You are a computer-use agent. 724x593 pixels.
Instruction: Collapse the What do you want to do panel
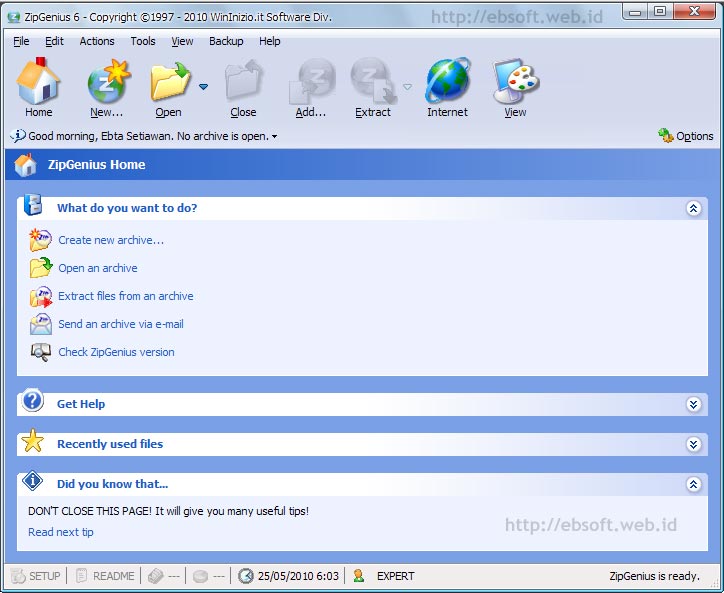[693, 208]
